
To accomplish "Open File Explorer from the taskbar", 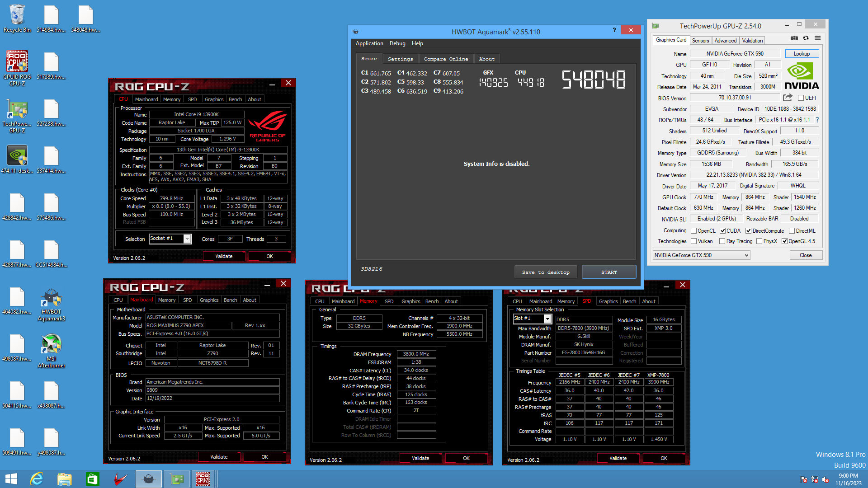I will coord(64,479).
